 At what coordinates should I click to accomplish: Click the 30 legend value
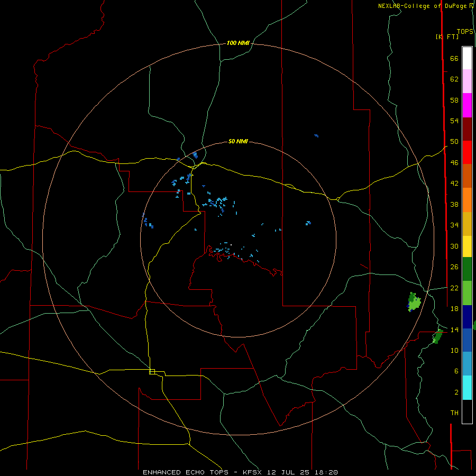(x=454, y=246)
